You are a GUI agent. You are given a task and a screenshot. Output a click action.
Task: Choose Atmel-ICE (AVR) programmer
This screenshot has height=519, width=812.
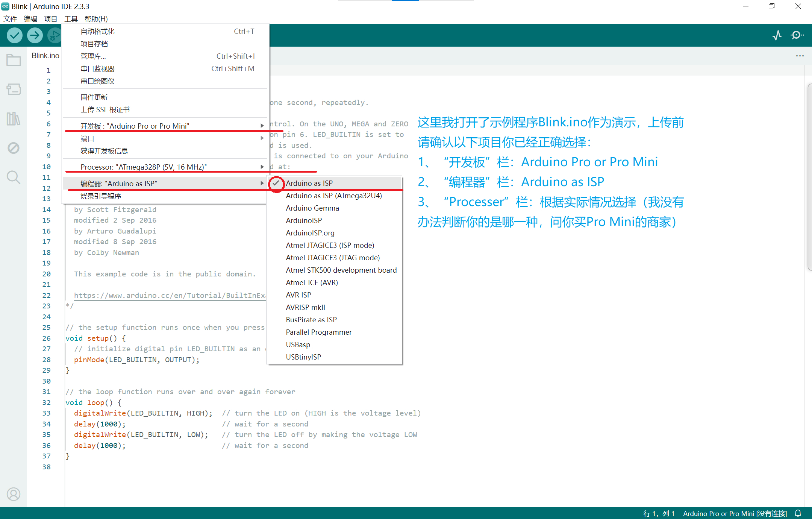(335, 282)
